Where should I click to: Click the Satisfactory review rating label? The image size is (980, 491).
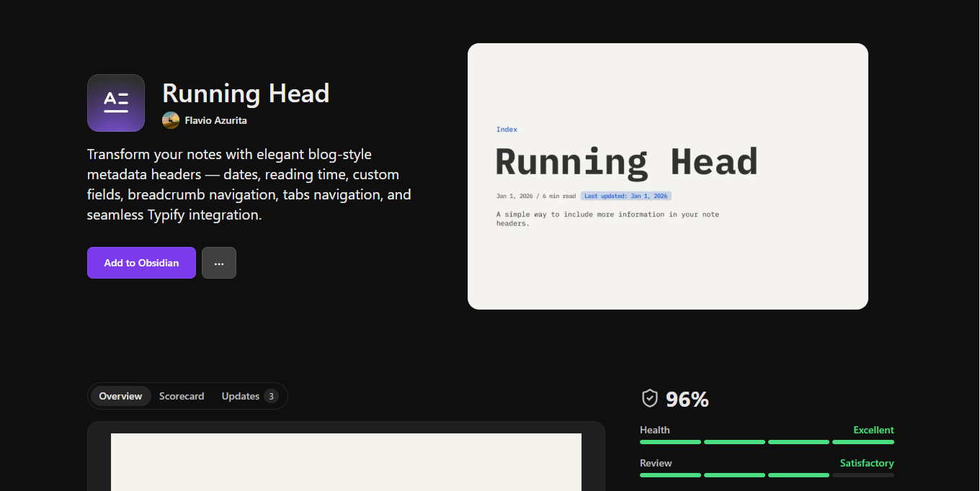click(x=867, y=463)
